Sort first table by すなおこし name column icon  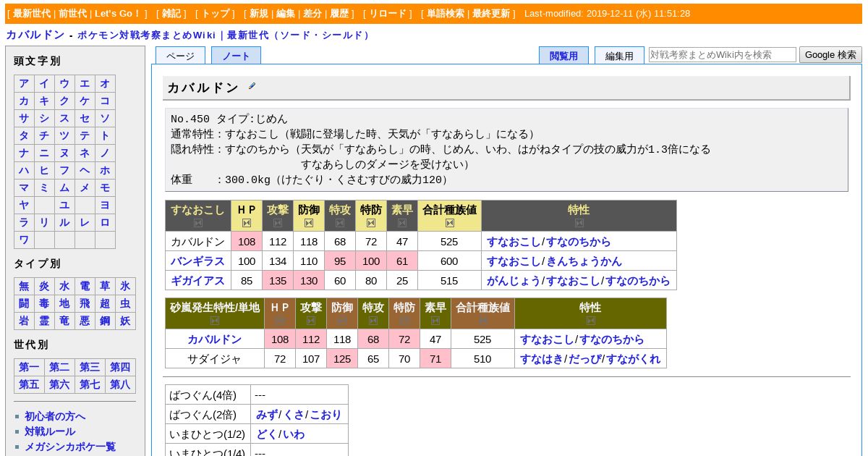click(x=198, y=223)
